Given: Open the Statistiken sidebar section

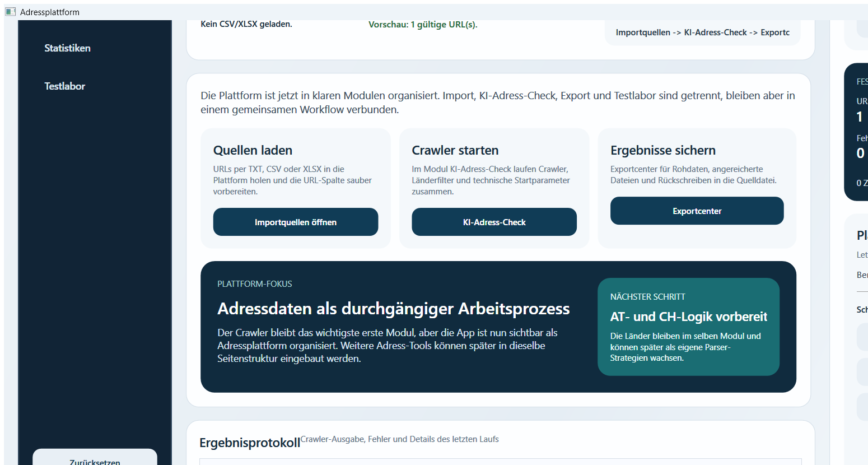Looking at the screenshot, I should pyautogui.click(x=67, y=48).
